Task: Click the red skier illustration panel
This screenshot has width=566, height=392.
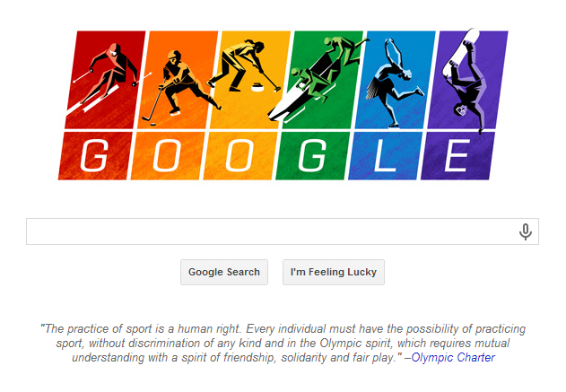Action: tap(106, 80)
